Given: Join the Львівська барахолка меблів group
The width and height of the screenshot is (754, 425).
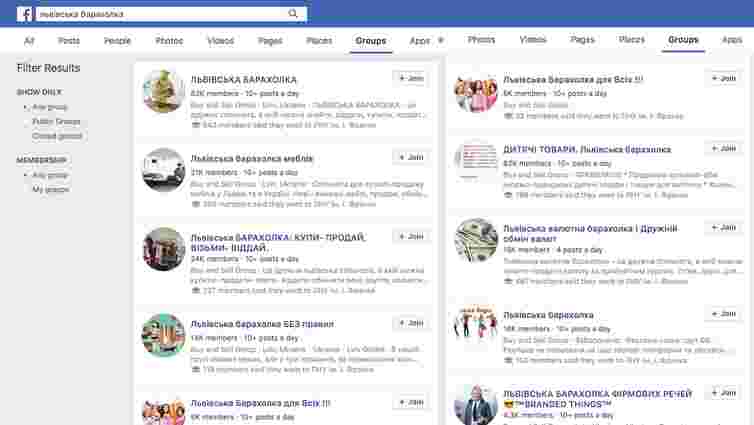Looking at the screenshot, I should (410, 157).
